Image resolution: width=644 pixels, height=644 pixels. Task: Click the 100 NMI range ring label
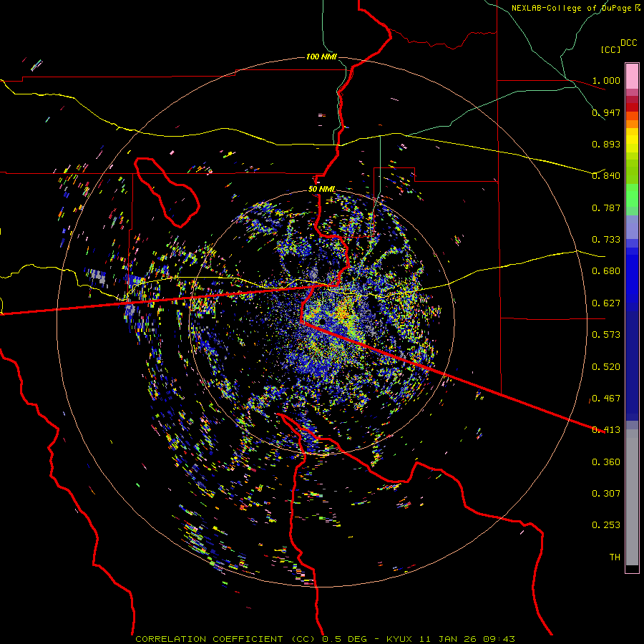click(321, 57)
